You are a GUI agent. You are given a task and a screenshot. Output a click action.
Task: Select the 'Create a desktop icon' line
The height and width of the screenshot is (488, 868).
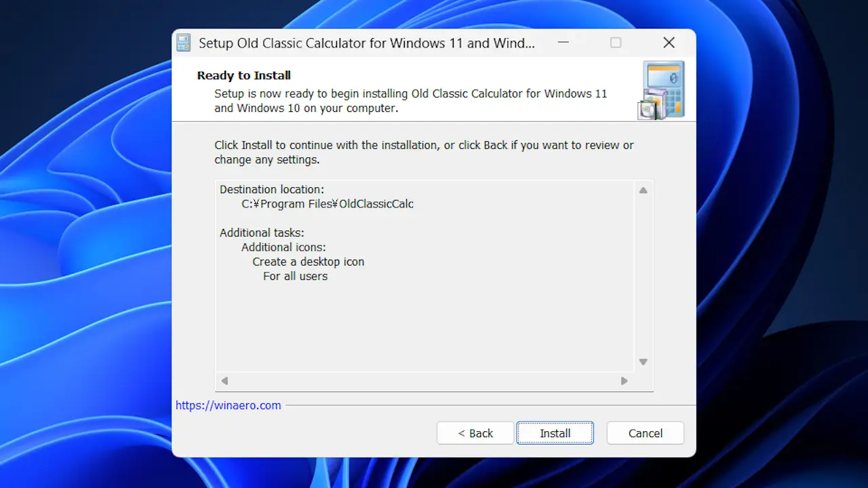pos(309,262)
